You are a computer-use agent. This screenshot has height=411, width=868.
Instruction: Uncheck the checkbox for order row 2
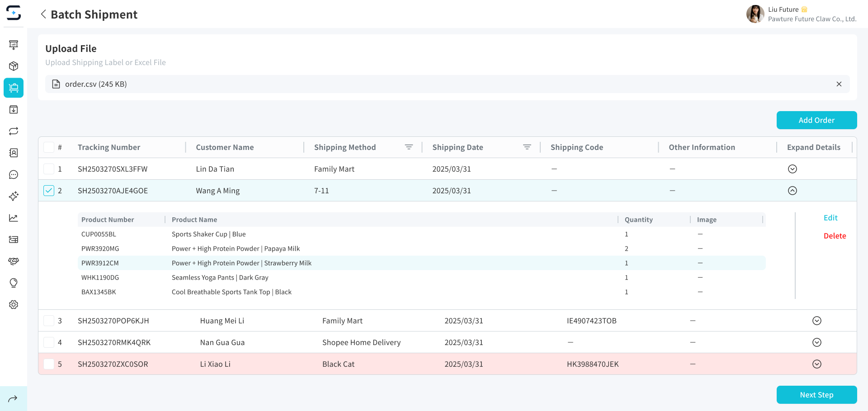49,191
